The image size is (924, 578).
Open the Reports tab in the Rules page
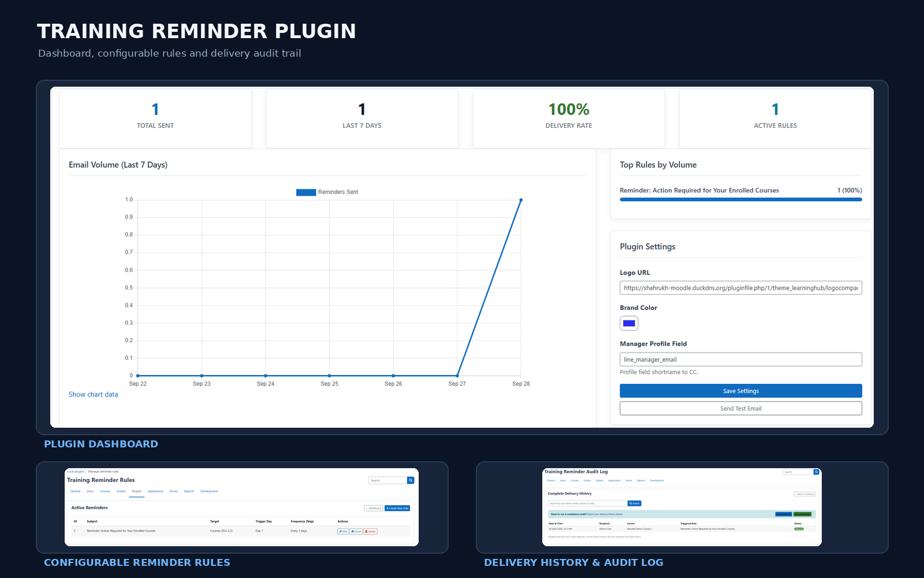189,491
